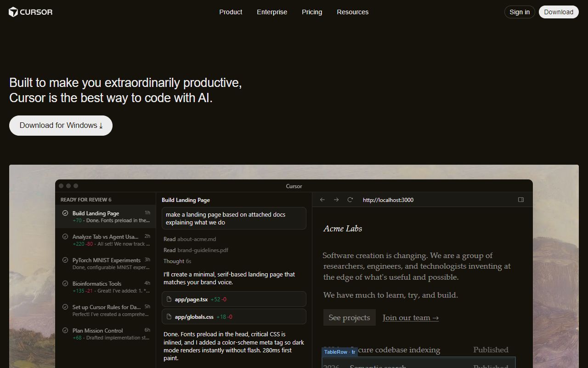Click the localhost:3000 address bar
The height and width of the screenshot is (368, 588).
coord(388,200)
